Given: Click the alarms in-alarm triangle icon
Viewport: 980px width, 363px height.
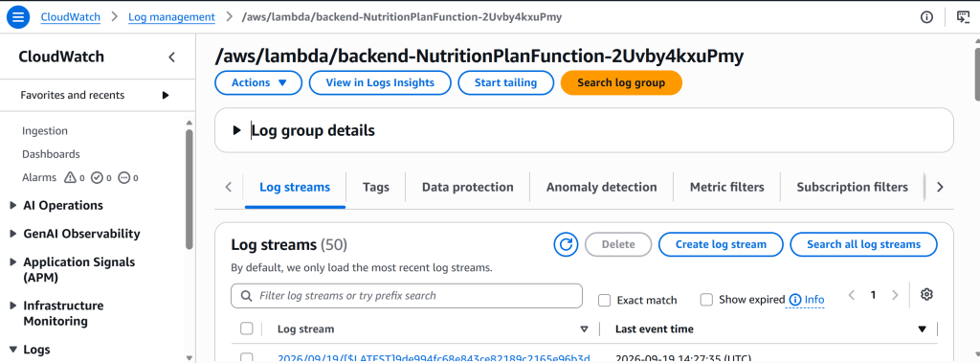Looking at the screenshot, I should pyautogui.click(x=70, y=178).
